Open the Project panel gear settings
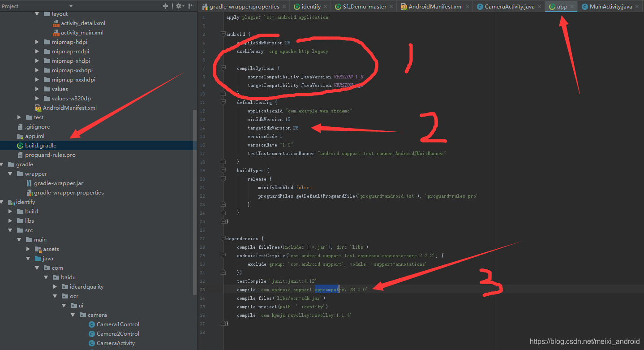644x350 pixels. pyautogui.click(x=180, y=6)
